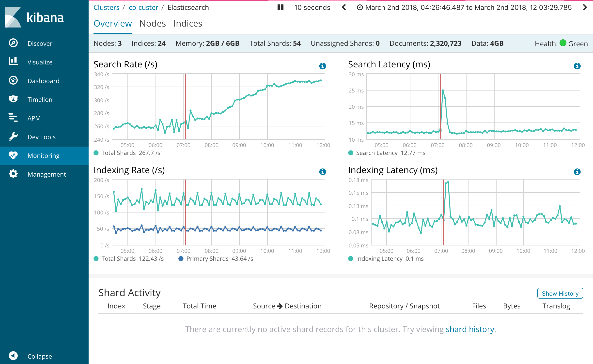Switch to the Nodes tab

pos(153,24)
